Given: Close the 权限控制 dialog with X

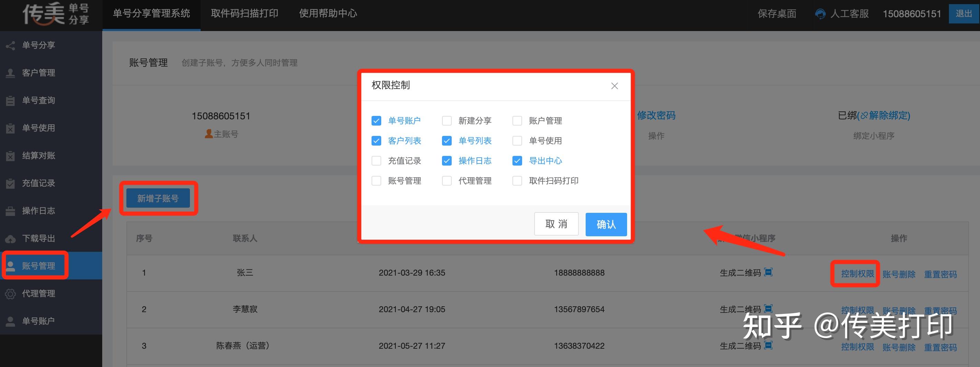Looking at the screenshot, I should tap(614, 86).
